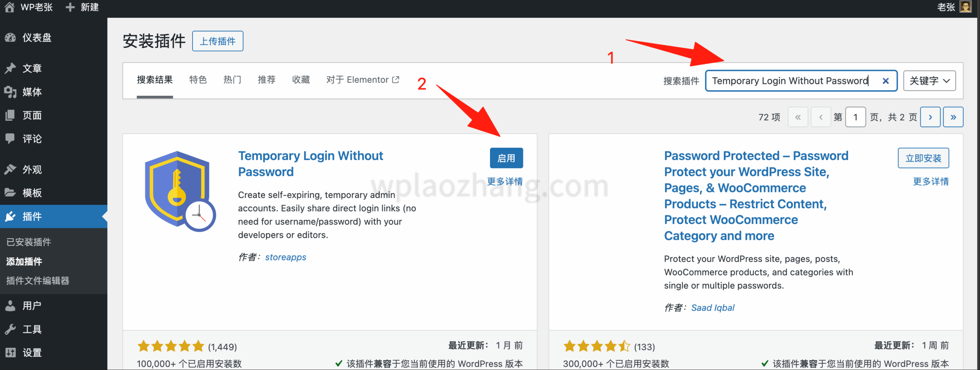Install Password Protected plugin via 立即安装
Image resolution: width=980 pixels, height=370 pixels.
tap(923, 158)
